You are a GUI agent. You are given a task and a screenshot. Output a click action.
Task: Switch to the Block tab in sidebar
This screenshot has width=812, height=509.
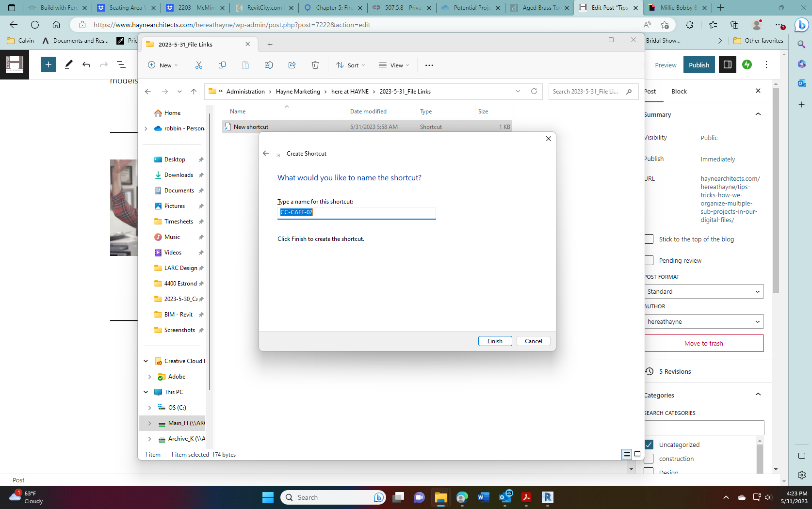[x=679, y=92]
